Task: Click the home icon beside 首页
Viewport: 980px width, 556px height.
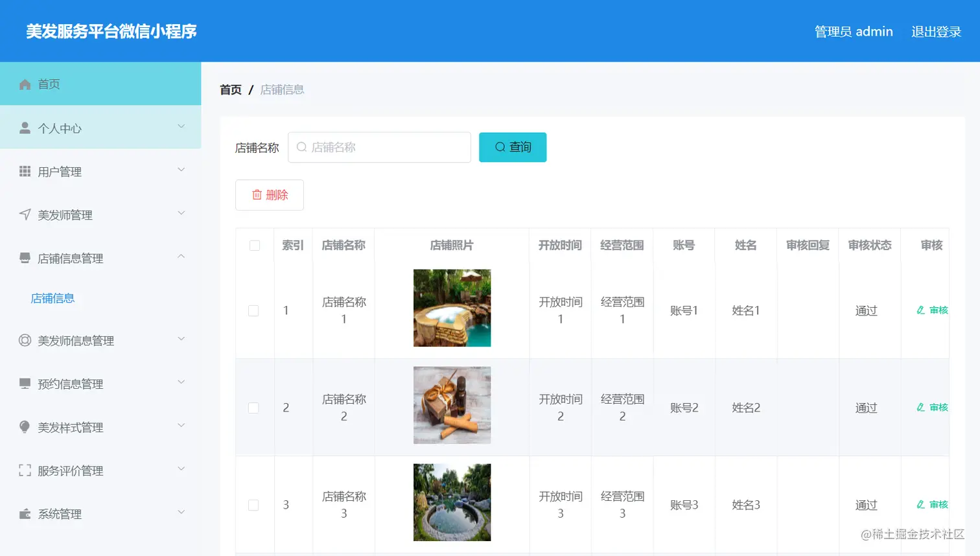Action: [x=25, y=84]
